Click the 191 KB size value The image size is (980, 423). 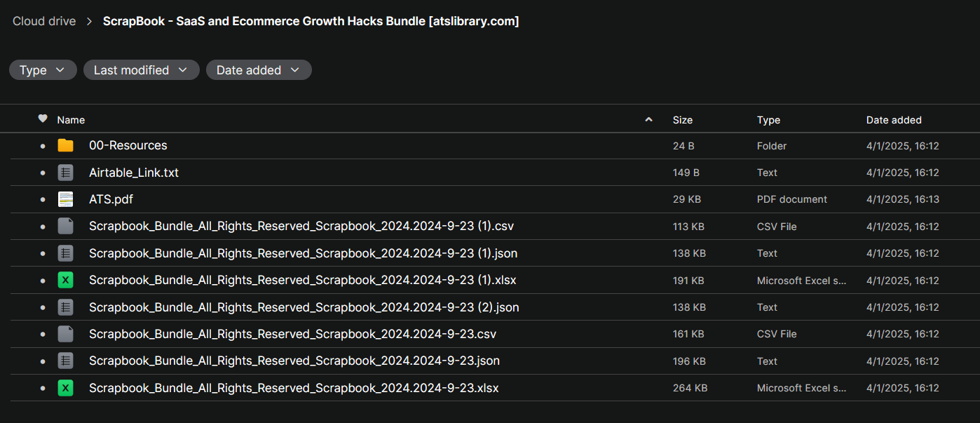tap(689, 281)
